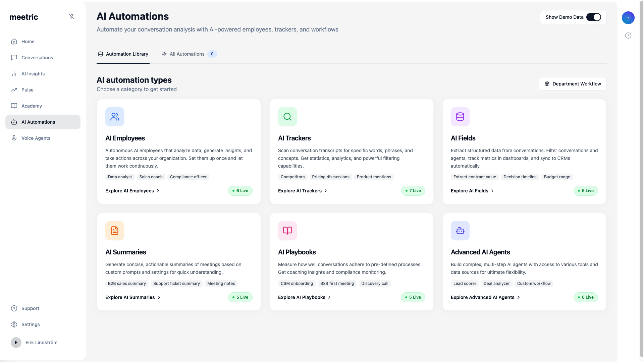Image resolution: width=644 pixels, height=362 pixels.
Task: Open the history clock icon on right edge
Action: [628, 35]
